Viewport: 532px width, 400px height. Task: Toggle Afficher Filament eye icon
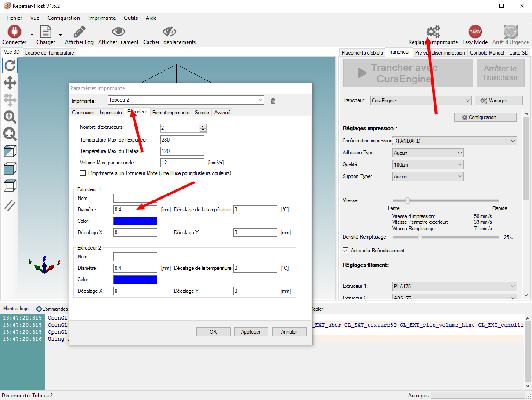click(118, 32)
